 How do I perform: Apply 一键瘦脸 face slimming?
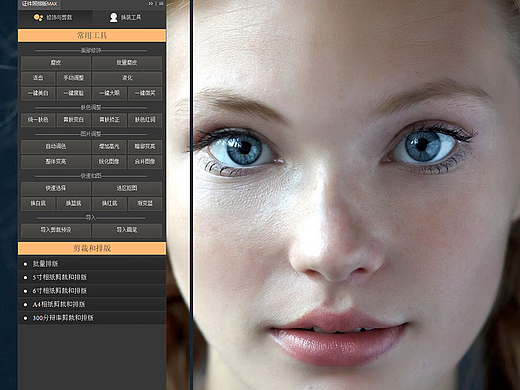tap(74, 93)
